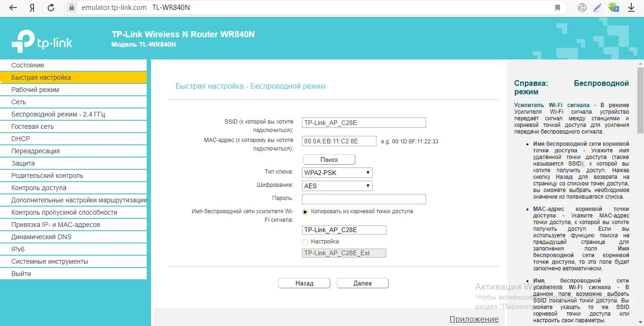Click the disabled TP-Link_AP_C28E_Ext field

(x=344, y=253)
